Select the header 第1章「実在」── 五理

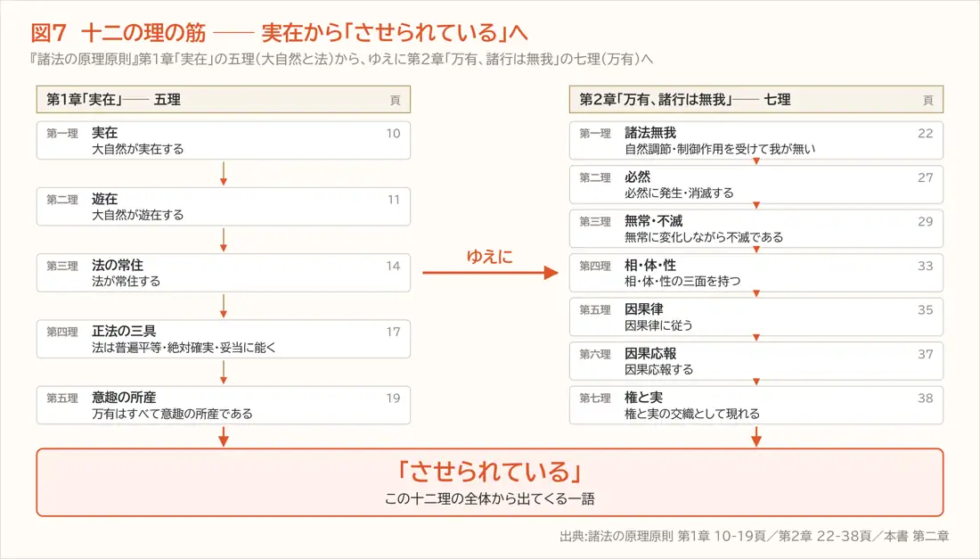click(x=223, y=100)
